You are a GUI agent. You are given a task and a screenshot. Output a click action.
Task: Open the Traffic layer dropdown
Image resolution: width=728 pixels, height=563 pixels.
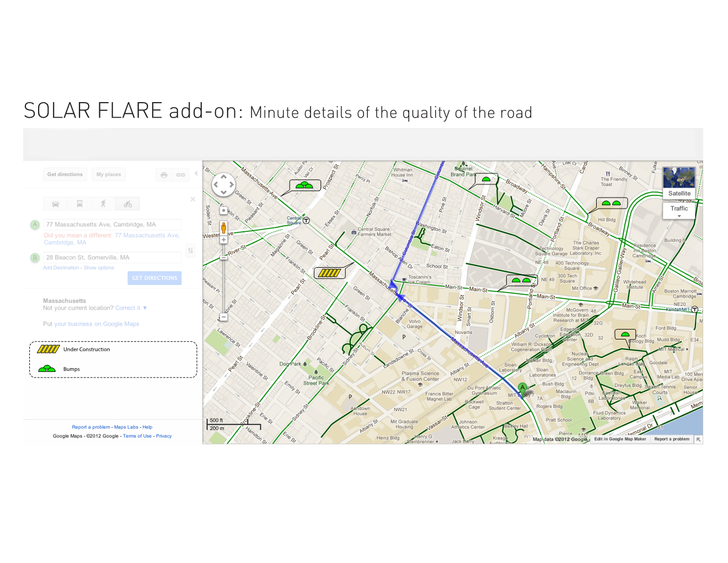click(679, 210)
